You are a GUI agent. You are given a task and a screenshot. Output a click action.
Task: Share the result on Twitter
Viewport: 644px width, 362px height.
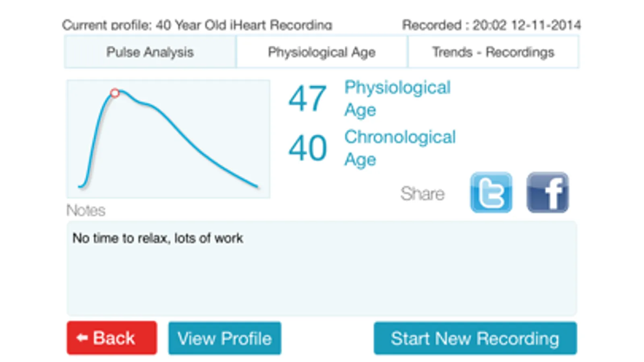(491, 193)
